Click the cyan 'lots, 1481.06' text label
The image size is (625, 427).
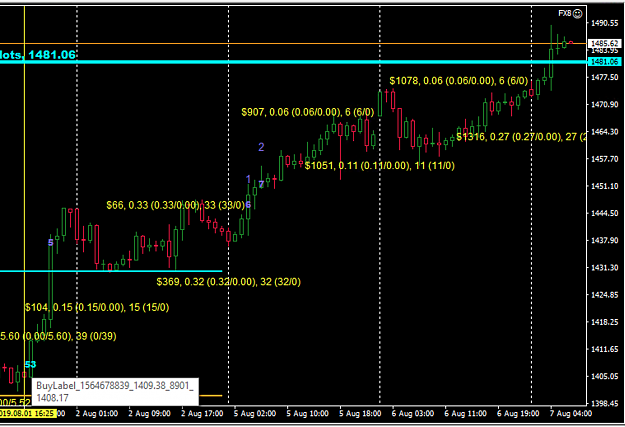(x=38, y=55)
